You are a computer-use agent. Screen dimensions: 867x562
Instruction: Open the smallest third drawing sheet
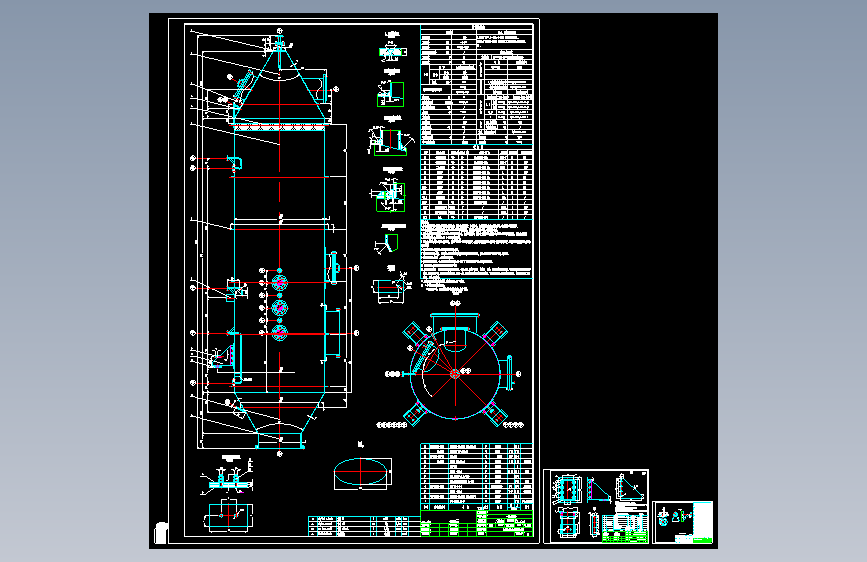tap(682, 523)
